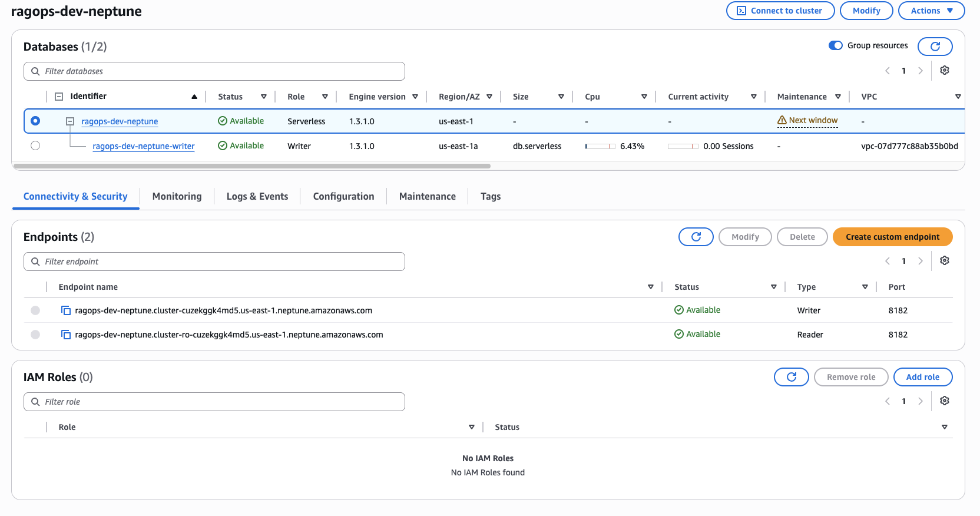Screen dimensions: 980x516
Task: Switch to Connectivity & Security tab
Action: [75, 197]
